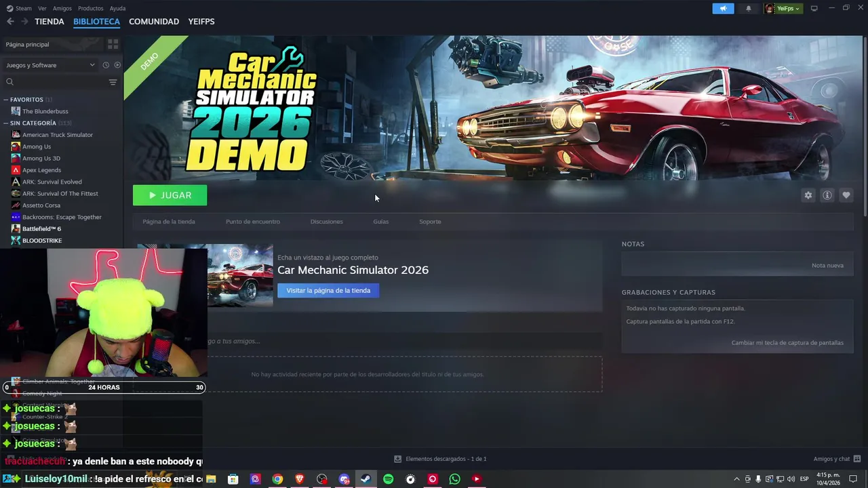Screen dimensions: 868x488
Task: Select the Apex Legends game icon
Action: (16, 170)
